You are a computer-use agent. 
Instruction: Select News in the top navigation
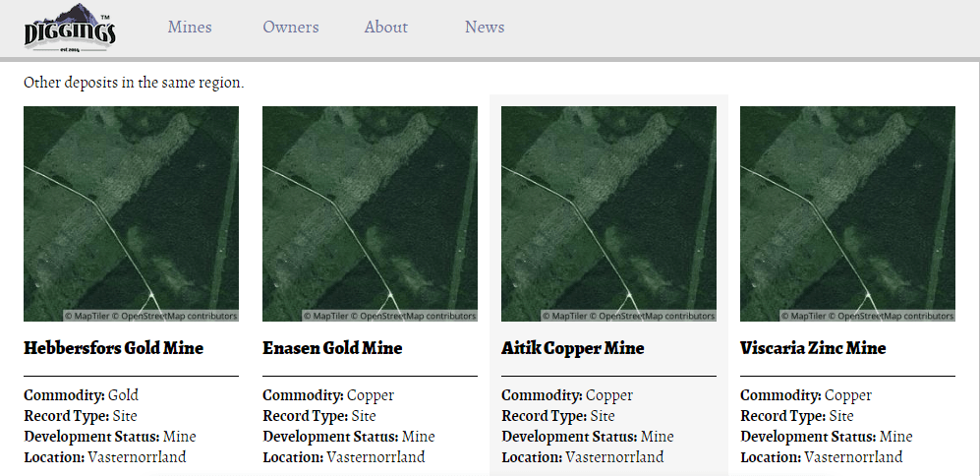tap(485, 28)
